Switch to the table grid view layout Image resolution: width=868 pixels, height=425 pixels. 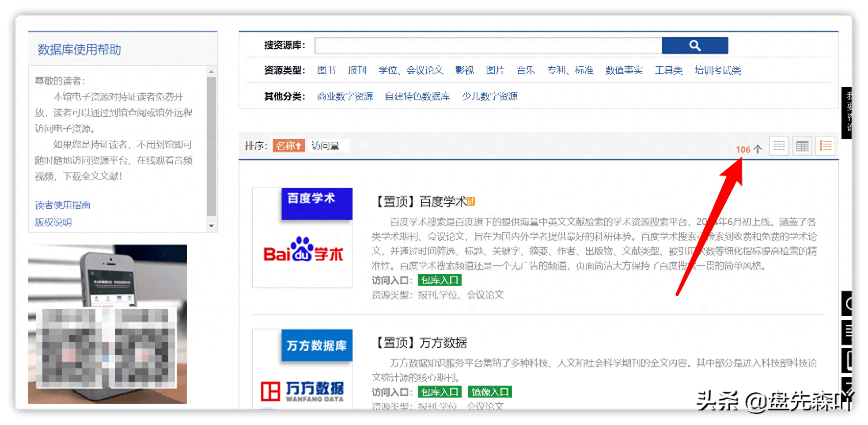802,145
